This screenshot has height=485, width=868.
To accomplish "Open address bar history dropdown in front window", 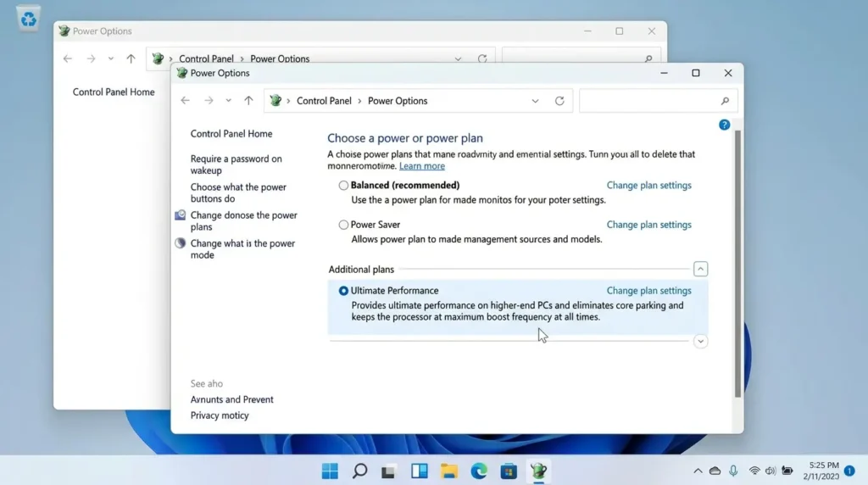I will pyautogui.click(x=535, y=101).
